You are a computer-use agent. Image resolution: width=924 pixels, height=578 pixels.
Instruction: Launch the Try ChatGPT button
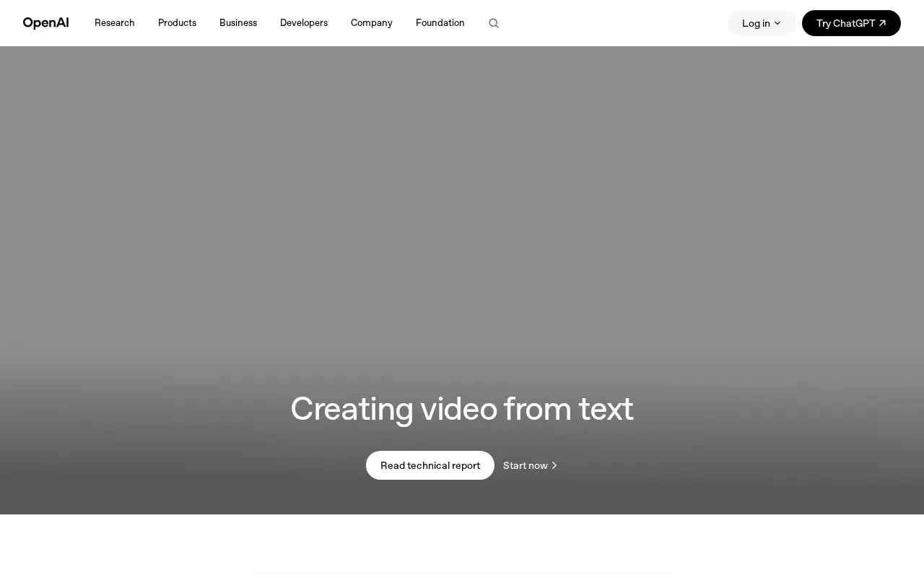click(x=851, y=23)
